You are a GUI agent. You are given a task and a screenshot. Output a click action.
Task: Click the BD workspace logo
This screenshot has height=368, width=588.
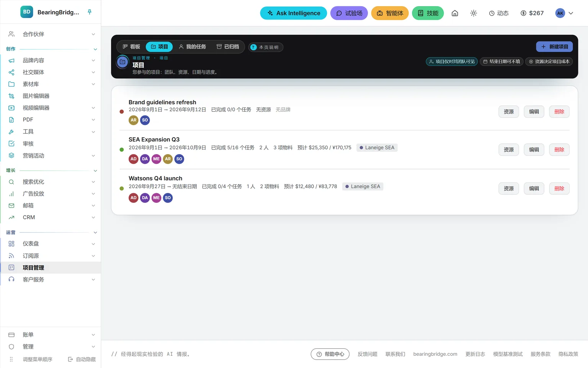[27, 12]
